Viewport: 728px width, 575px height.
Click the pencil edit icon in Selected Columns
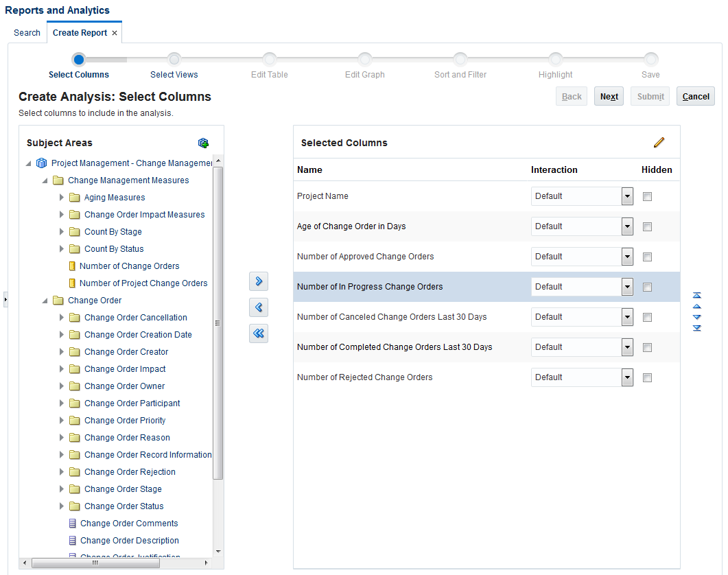[659, 143]
